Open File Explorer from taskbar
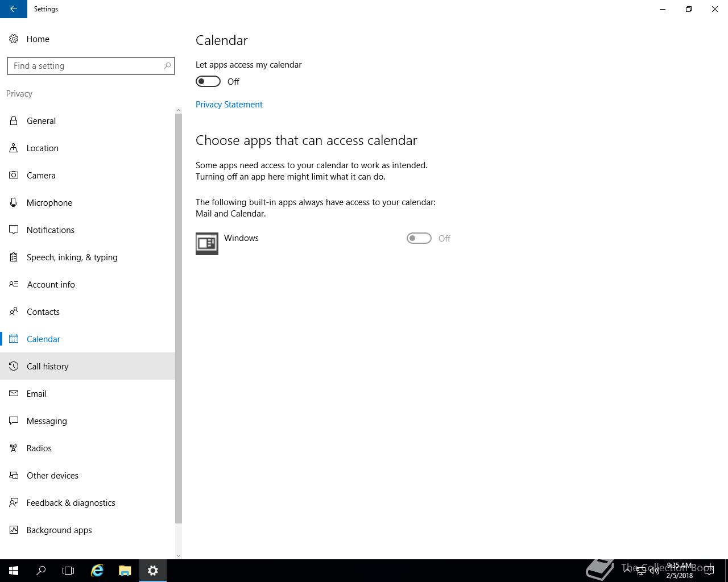728x582 pixels. (125, 571)
